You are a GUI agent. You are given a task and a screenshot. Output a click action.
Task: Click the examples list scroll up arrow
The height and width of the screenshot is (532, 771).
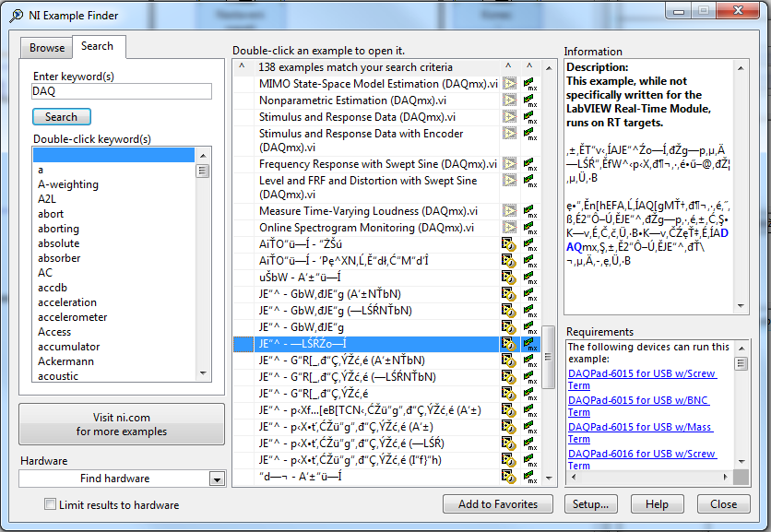pyautogui.click(x=549, y=68)
